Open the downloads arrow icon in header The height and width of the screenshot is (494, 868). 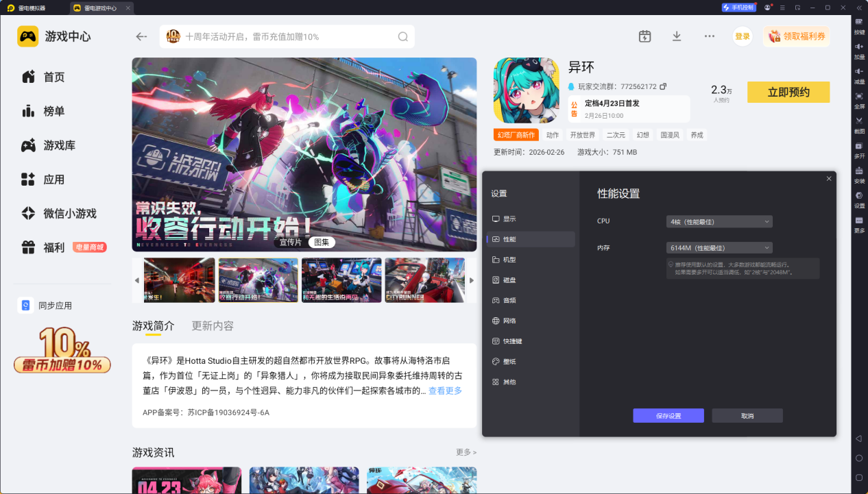coord(677,36)
